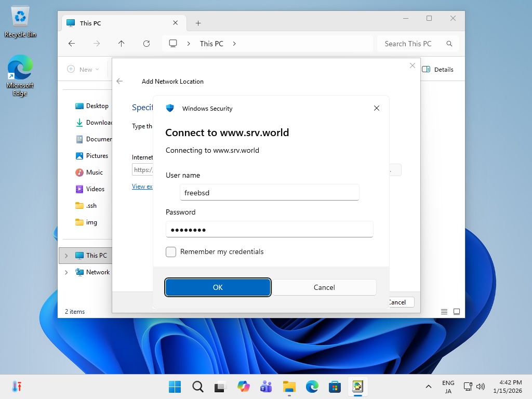532x399 pixels.
Task: Add a new File Explorer tab
Action: pyautogui.click(x=198, y=23)
